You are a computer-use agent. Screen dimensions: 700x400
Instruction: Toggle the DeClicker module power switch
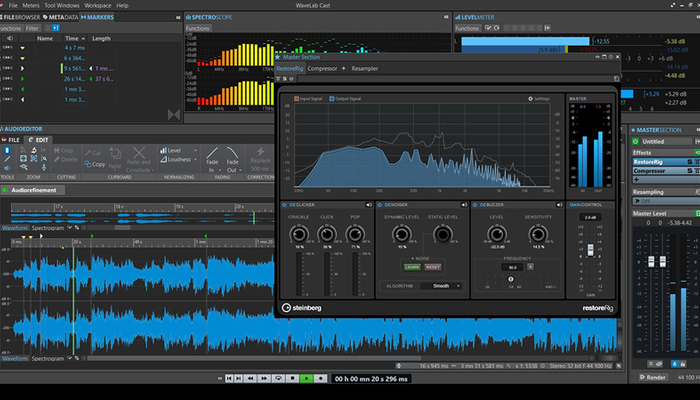[284, 206]
